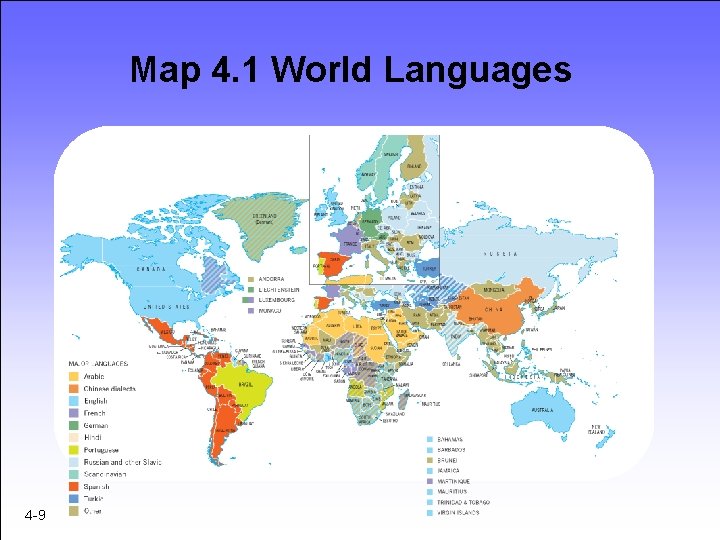Viewport: 720px width, 540px height.
Task: Click the Portuguese legend swatch
Action: coord(73,450)
